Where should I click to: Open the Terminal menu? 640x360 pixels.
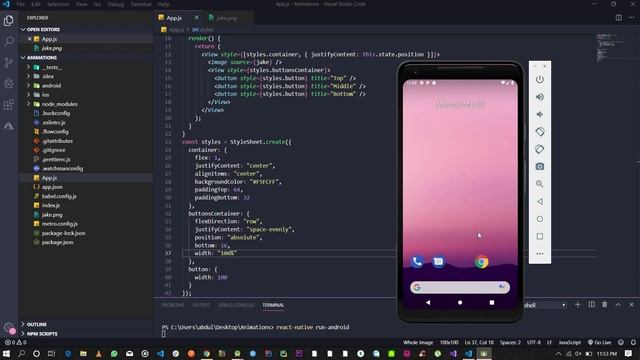coord(141,4)
